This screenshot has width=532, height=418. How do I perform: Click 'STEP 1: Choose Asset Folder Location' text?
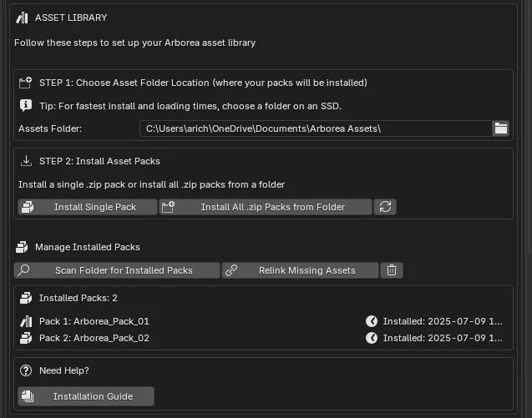point(203,83)
